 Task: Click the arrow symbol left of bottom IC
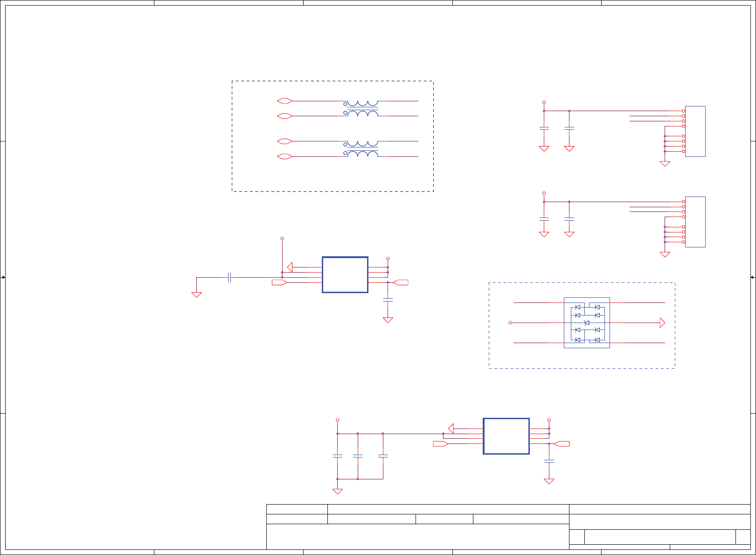point(451,429)
